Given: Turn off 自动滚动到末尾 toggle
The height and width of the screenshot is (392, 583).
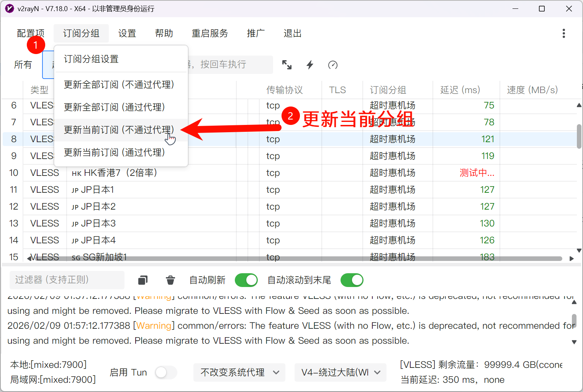Looking at the screenshot, I should click(x=352, y=280).
